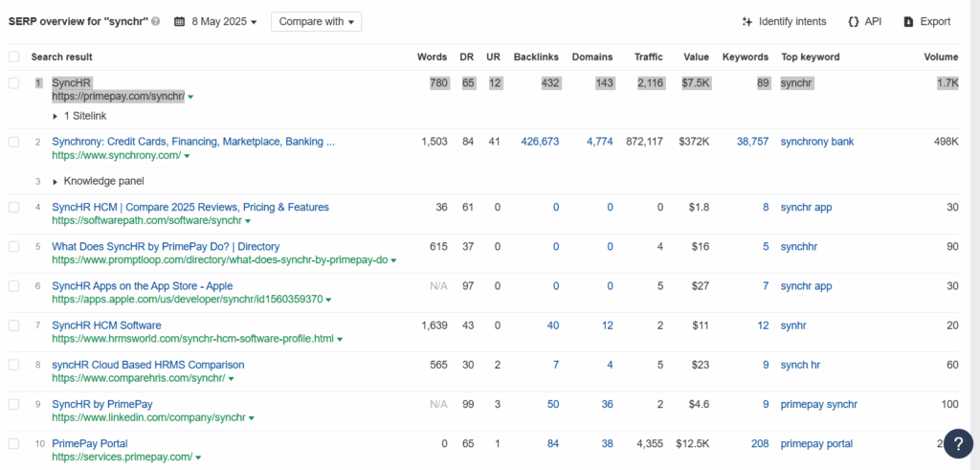Check the box for the LinkedIn result
The image size is (980, 470).
tap(13, 404)
